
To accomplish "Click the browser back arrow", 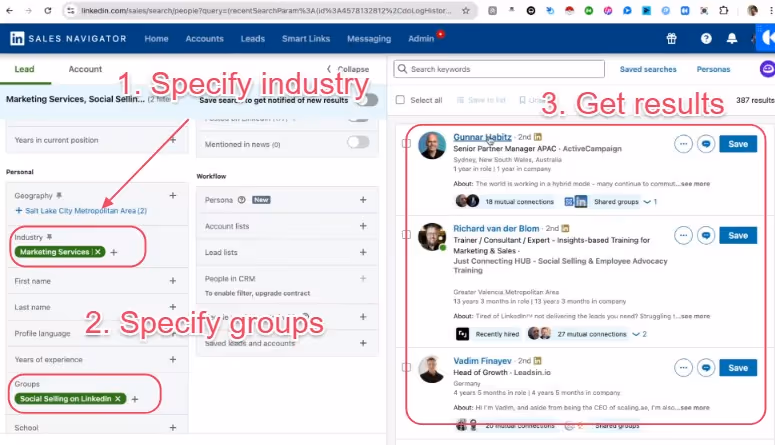I will (x=9, y=10).
